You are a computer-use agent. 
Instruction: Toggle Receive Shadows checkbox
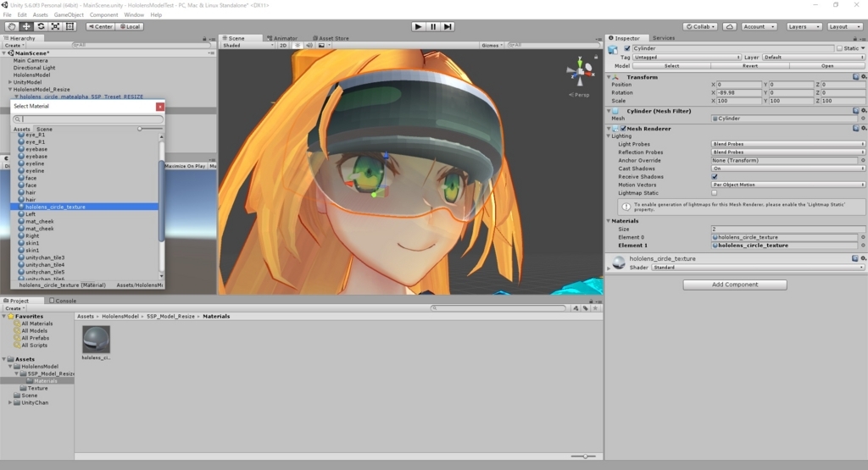point(714,177)
